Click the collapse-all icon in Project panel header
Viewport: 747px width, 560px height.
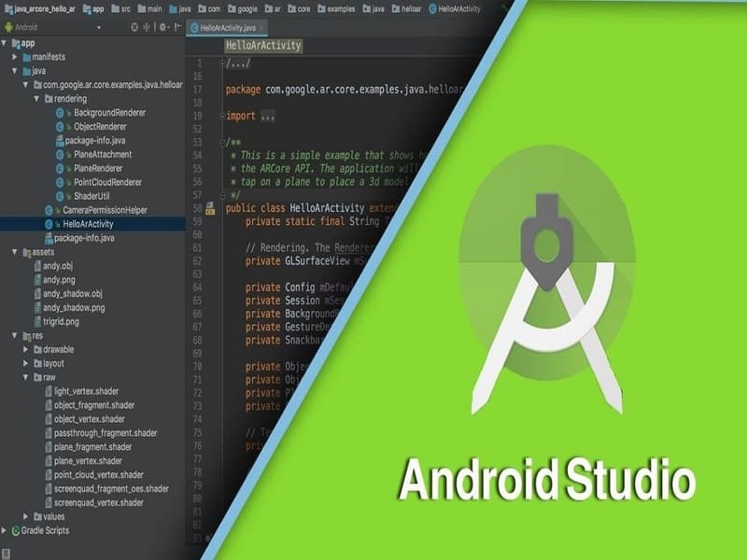coord(147,27)
